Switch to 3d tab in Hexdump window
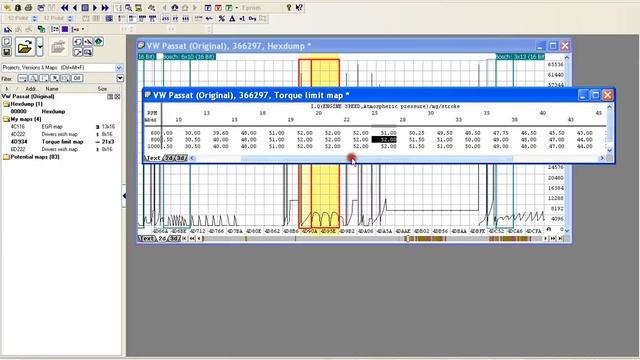The width and height of the screenshot is (640, 360). click(174, 238)
